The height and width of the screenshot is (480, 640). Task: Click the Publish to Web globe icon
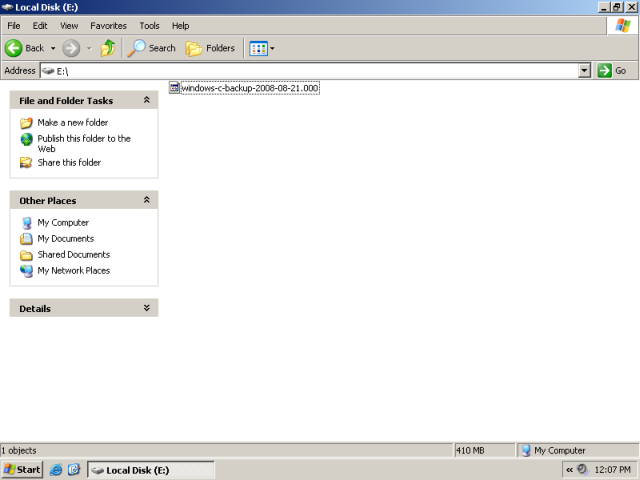pos(27,139)
